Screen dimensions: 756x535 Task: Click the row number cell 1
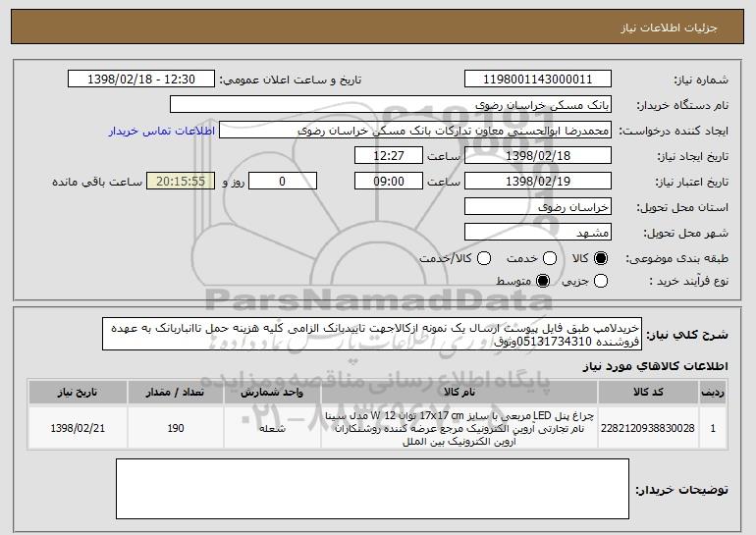(x=713, y=428)
